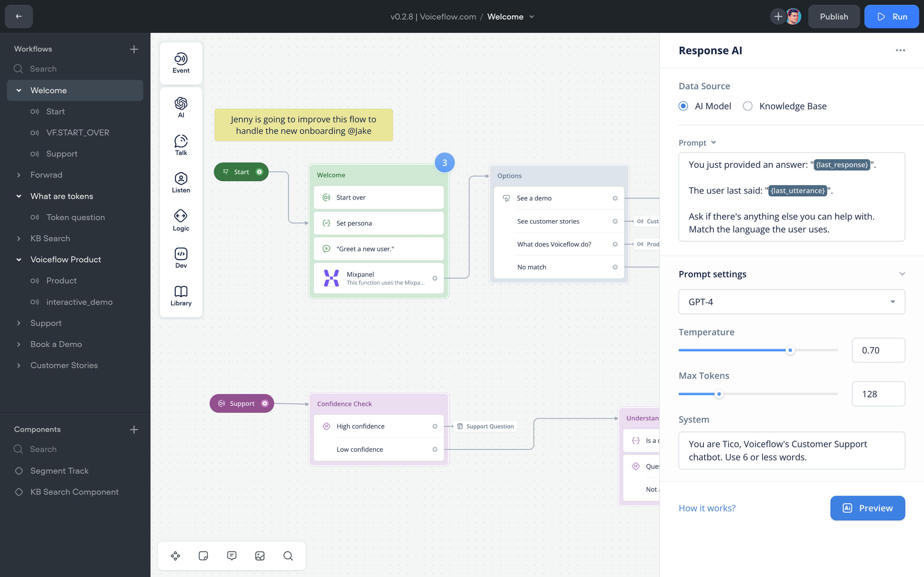Open the canvas search tool
Screen dimensions: 924x577
tap(288, 556)
